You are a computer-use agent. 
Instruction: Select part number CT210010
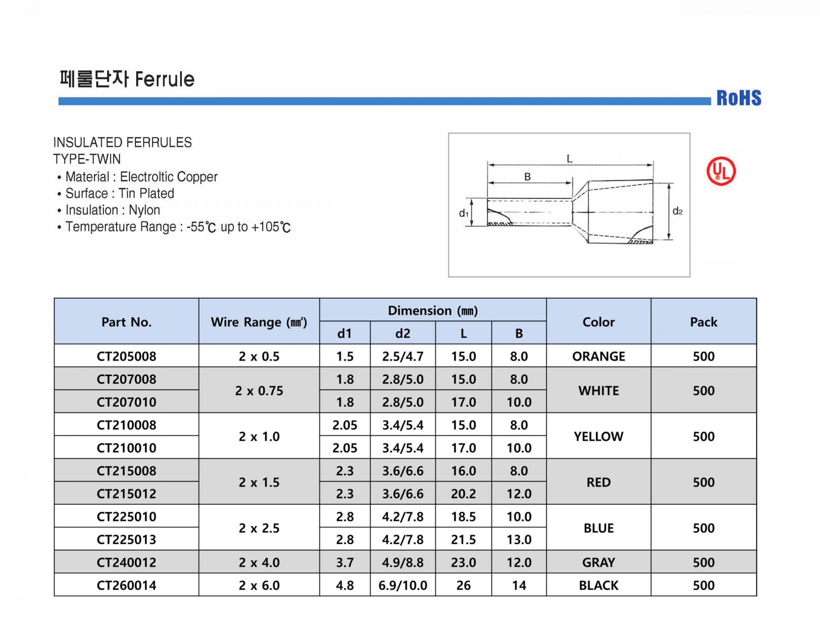click(x=126, y=448)
